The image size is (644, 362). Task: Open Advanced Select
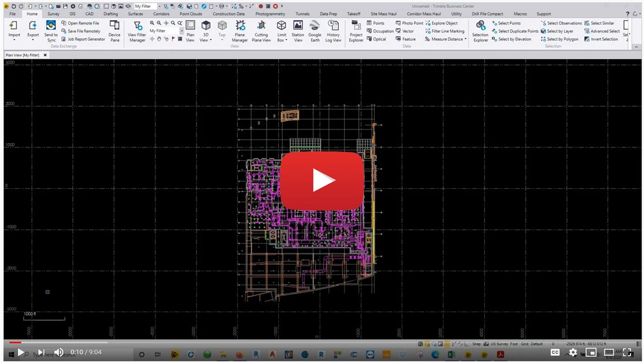point(602,31)
